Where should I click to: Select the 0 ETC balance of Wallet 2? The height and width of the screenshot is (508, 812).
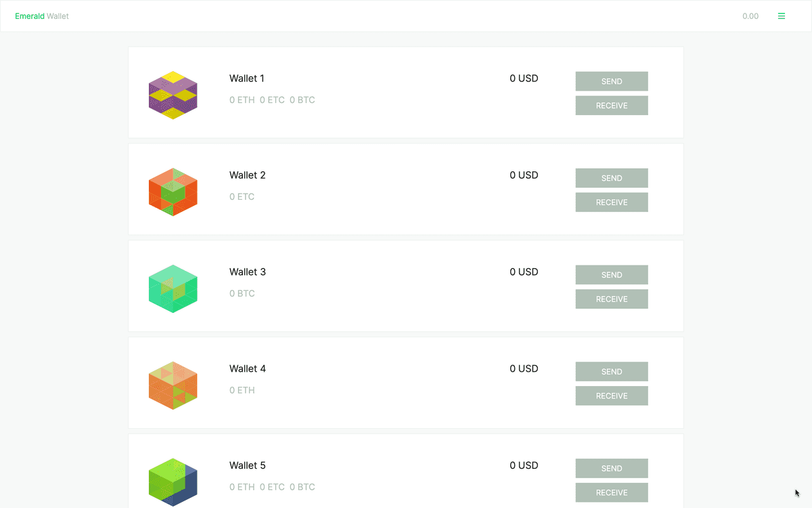click(242, 196)
